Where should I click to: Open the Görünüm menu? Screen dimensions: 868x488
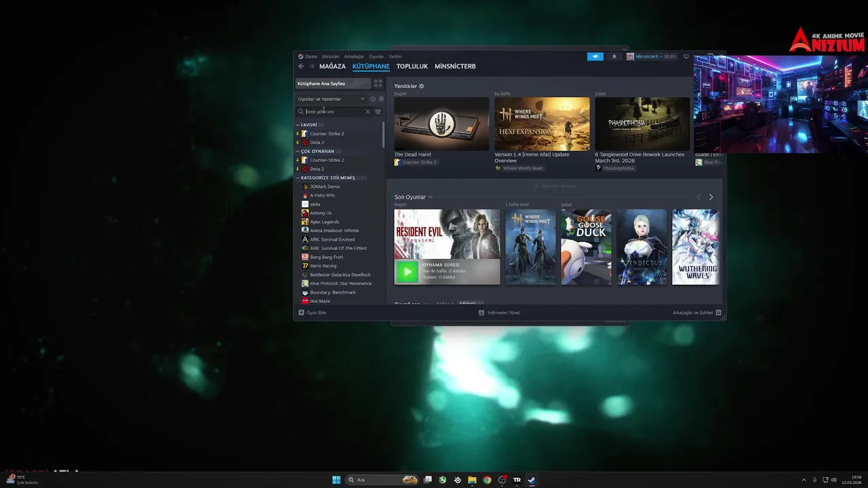(x=330, y=56)
